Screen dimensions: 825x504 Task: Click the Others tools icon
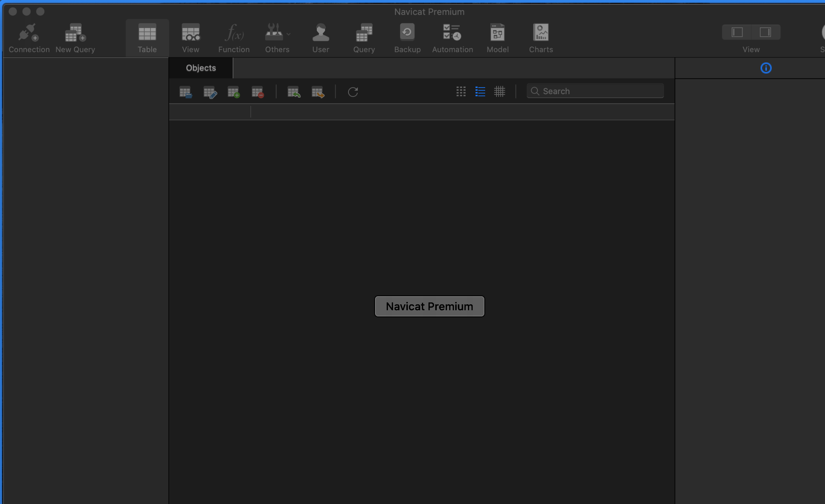[274, 32]
